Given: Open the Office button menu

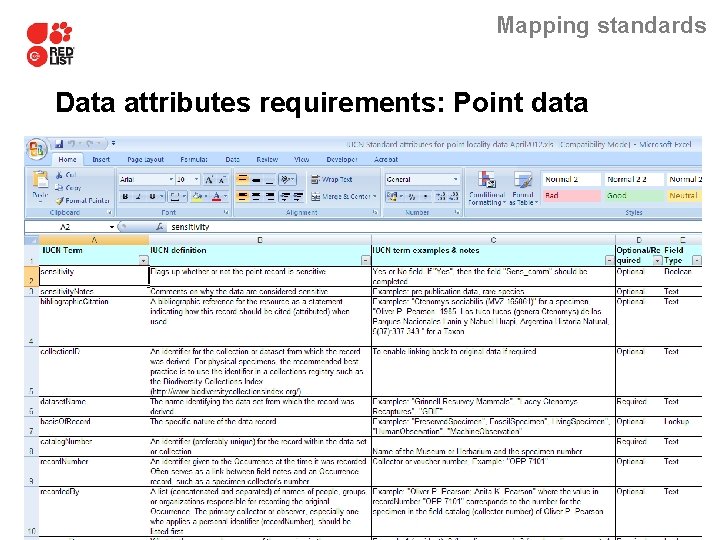Looking at the screenshot, I should click(37, 149).
